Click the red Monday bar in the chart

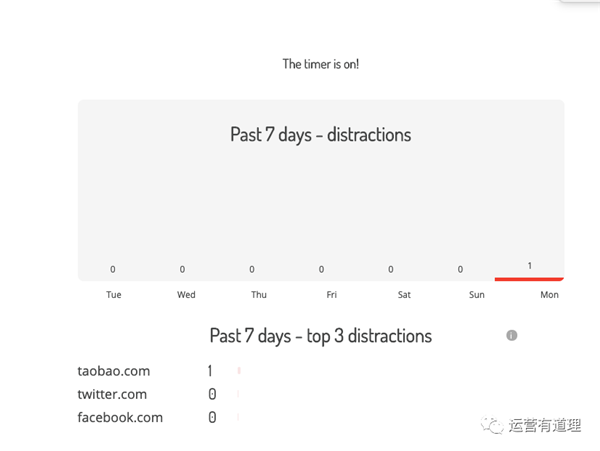point(529,279)
